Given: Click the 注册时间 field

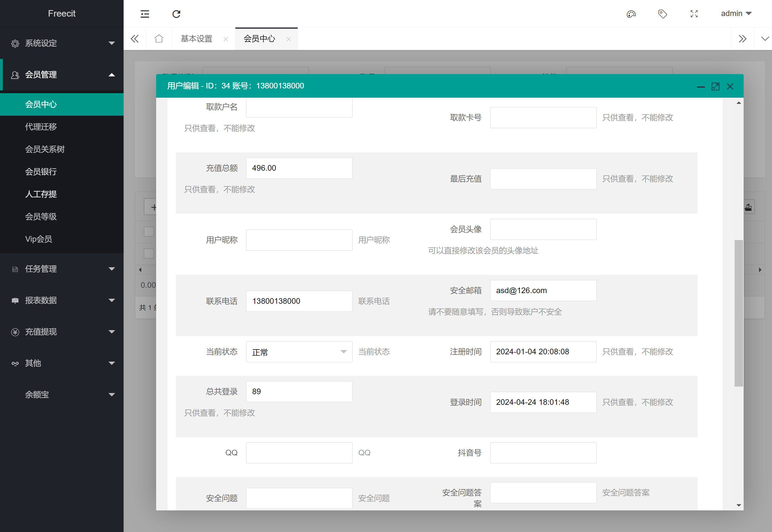Looking at the screenshot, I should pyautogui.click(x=543, y=352).
